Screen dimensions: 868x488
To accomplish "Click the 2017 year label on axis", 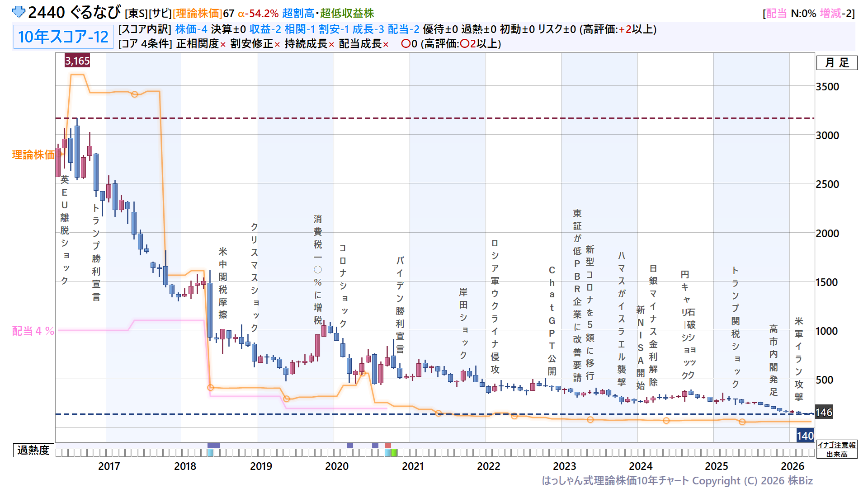I will click(109, 466).
